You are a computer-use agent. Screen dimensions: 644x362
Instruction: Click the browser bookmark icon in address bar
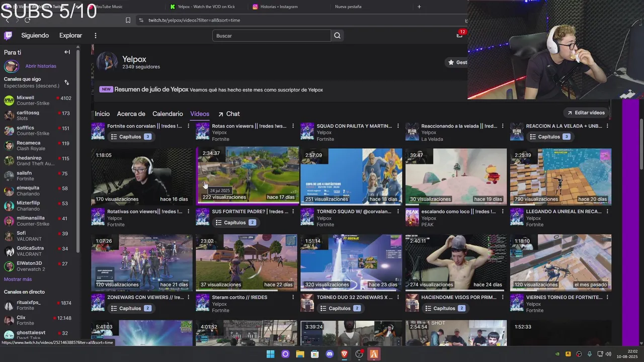click(x=128, y=20)
